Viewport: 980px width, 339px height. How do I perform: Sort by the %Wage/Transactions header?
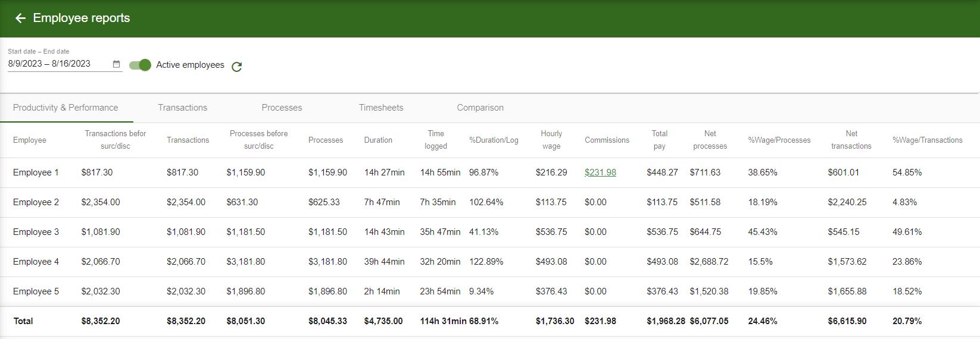pyautogui.click(x=928, y=140)
